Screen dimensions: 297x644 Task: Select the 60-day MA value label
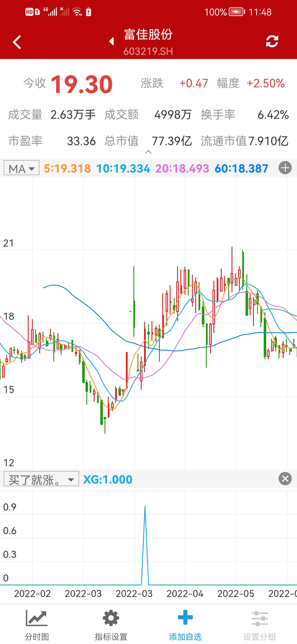pyautogui.click(x=241, y=168)
